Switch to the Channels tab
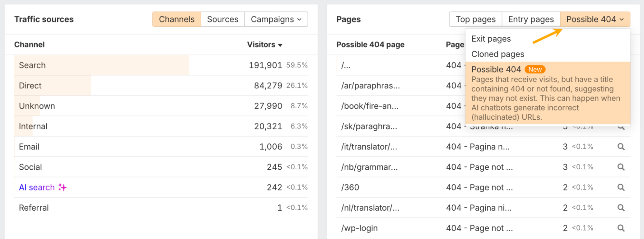This screenshot has height=239, width=644. click(177, 19)
